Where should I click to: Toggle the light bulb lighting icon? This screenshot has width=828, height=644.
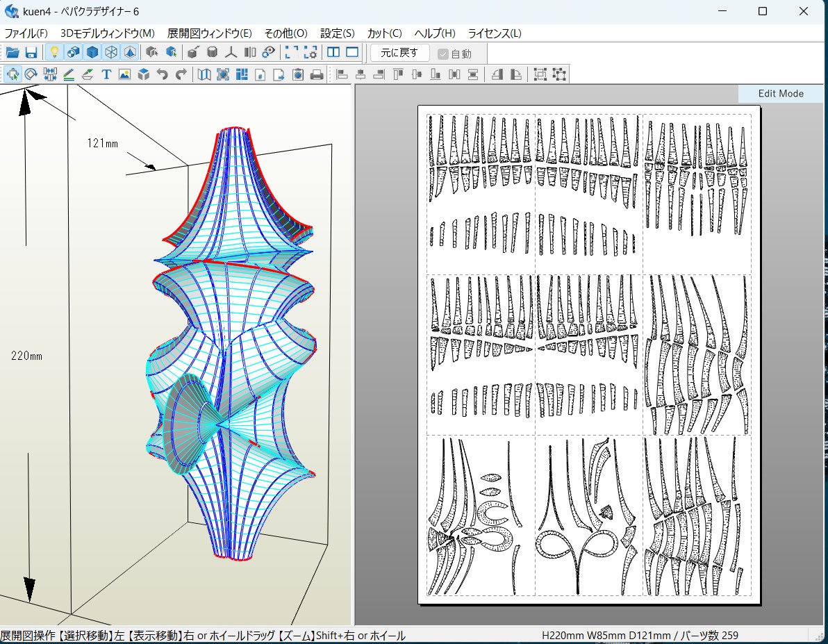coord(54,52)
